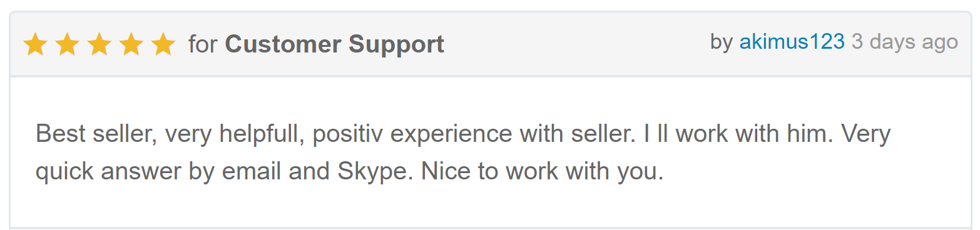Click the '3 days ago' timestamp
Image resolution: width=980 pixels, height=230 pixels.
tap(904, 42)
